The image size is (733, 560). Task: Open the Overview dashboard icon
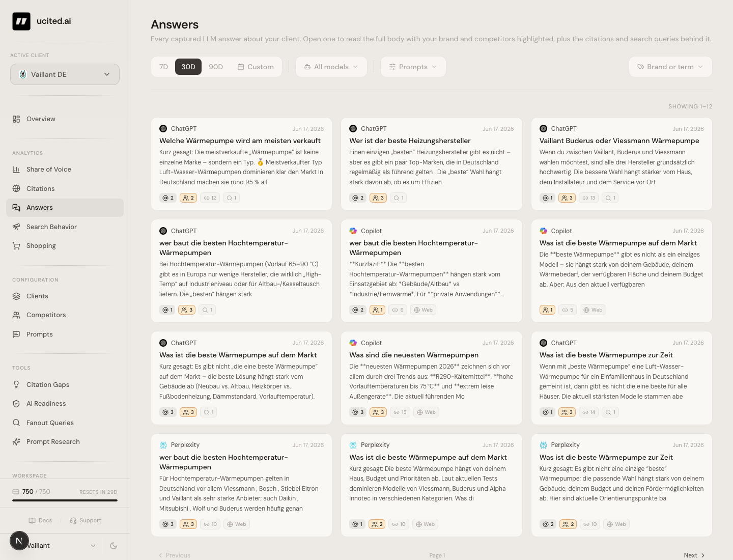16,119
